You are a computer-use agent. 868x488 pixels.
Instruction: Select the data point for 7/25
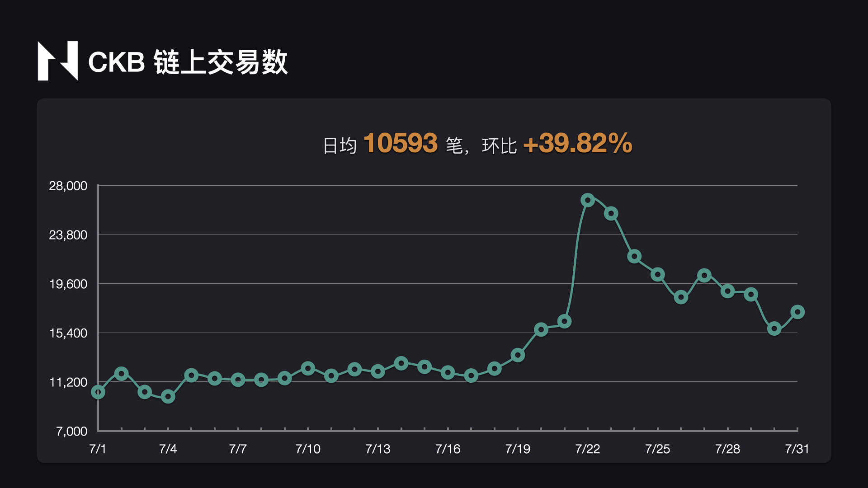(658, 274)
